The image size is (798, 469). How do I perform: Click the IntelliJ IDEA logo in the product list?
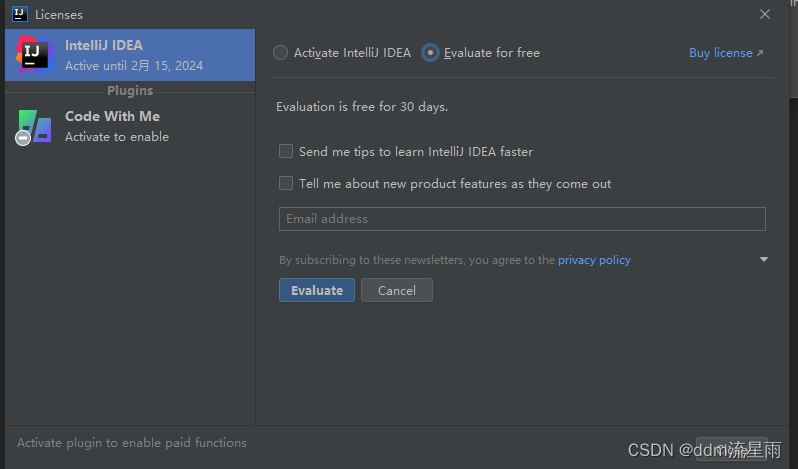click(33, 54)
